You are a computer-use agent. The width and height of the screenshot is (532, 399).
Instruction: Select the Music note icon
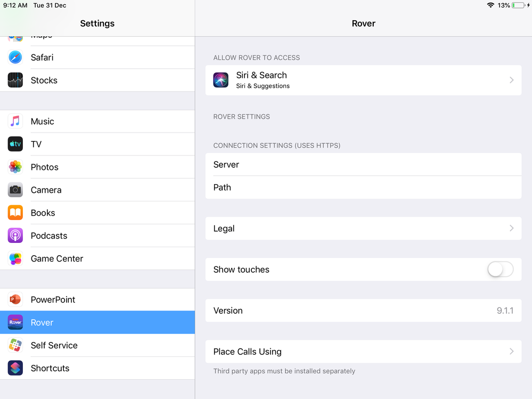coord(15,121)
